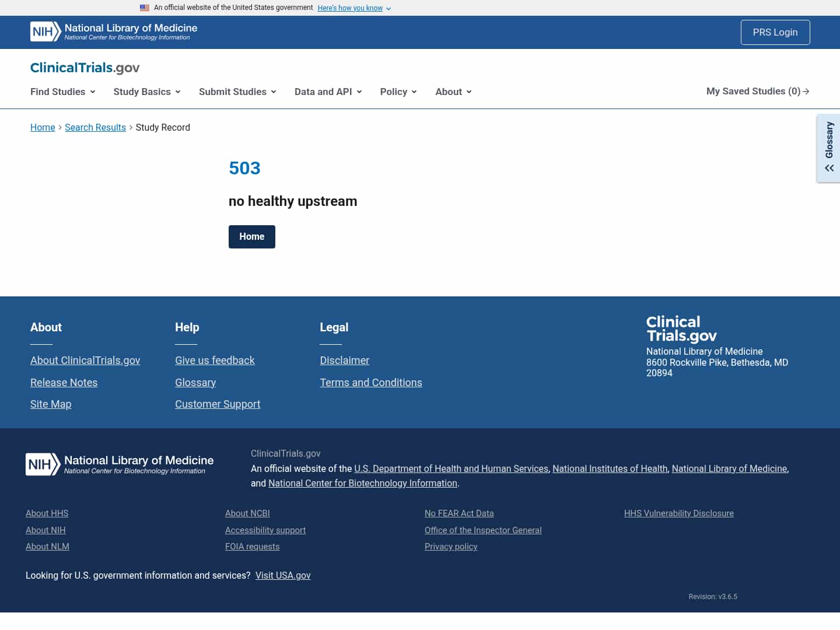Open Office of the Inspector General link

[483, 530]
